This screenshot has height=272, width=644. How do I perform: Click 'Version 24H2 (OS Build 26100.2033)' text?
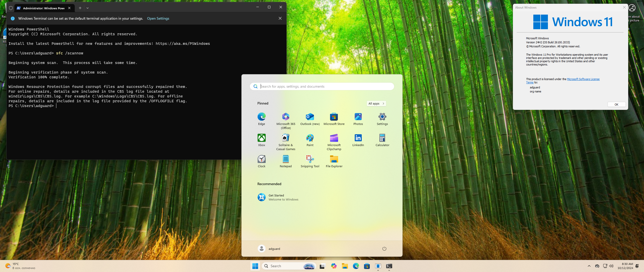(x=548, y=42)
